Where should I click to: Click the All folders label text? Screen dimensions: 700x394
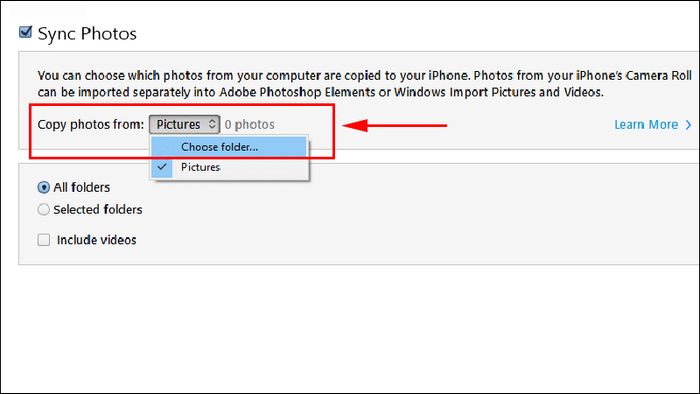tap(82, 187)
